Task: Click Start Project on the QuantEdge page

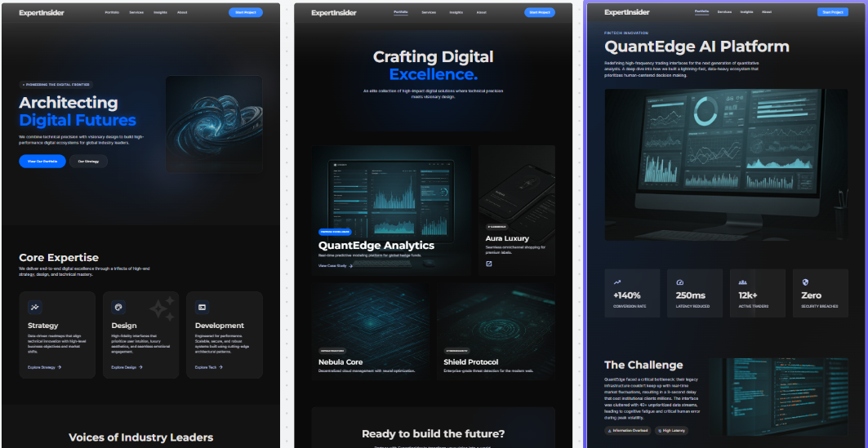Action: [833, 11]
